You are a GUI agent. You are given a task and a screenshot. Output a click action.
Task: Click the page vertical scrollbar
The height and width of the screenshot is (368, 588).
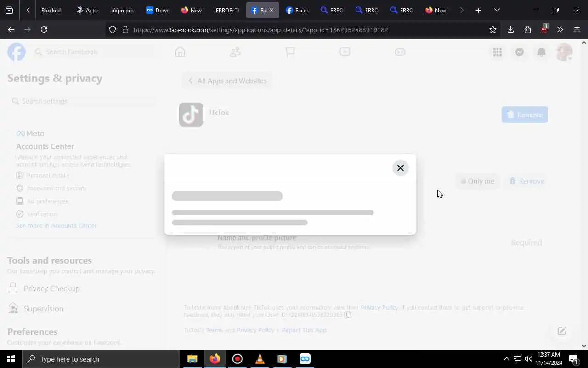pos(584,194)
